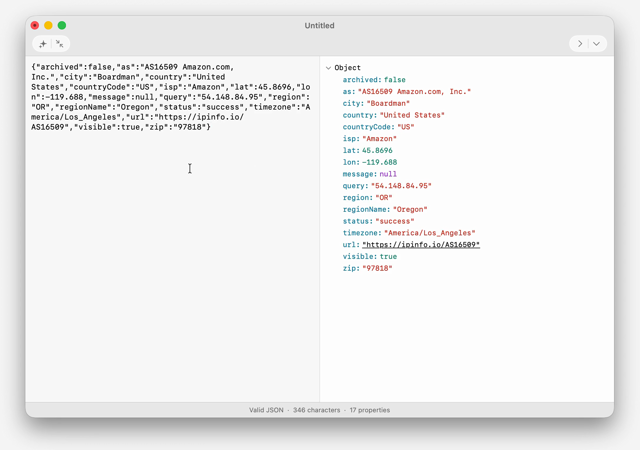Select the isp 'Amazon' row
Viewport: 640px width, 450px height.
pos(369,139)
